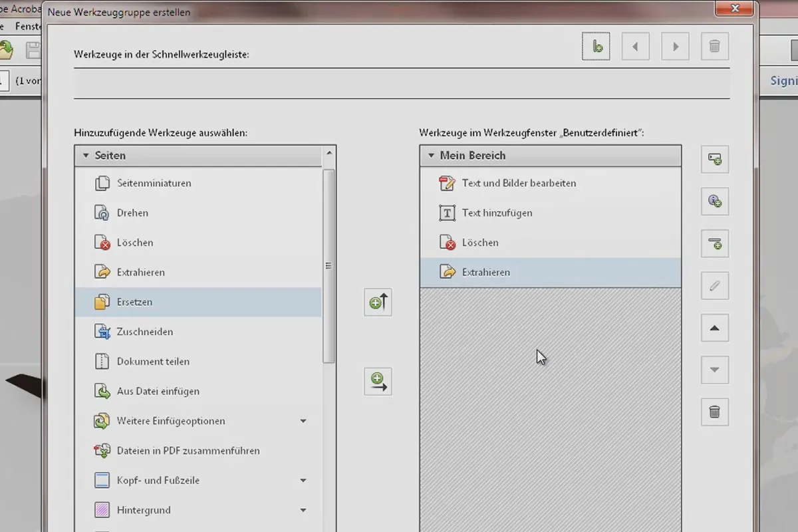
Task: Collapse the Seiten category
Action: pos(86,156)
